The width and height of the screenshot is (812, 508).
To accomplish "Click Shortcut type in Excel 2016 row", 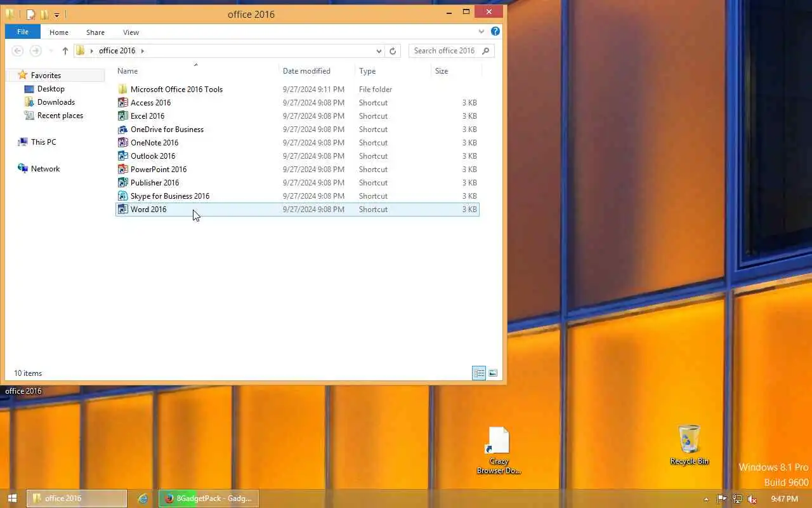I will [x=373, y=116].
